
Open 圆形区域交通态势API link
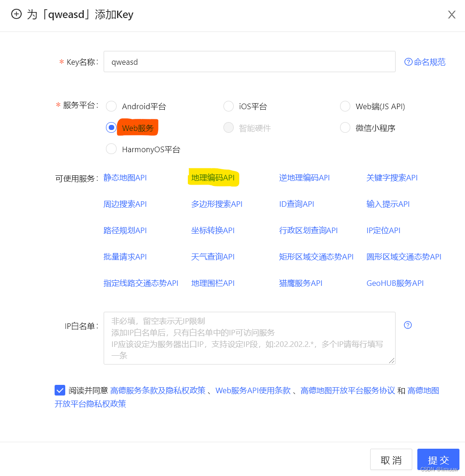[403, 257]
